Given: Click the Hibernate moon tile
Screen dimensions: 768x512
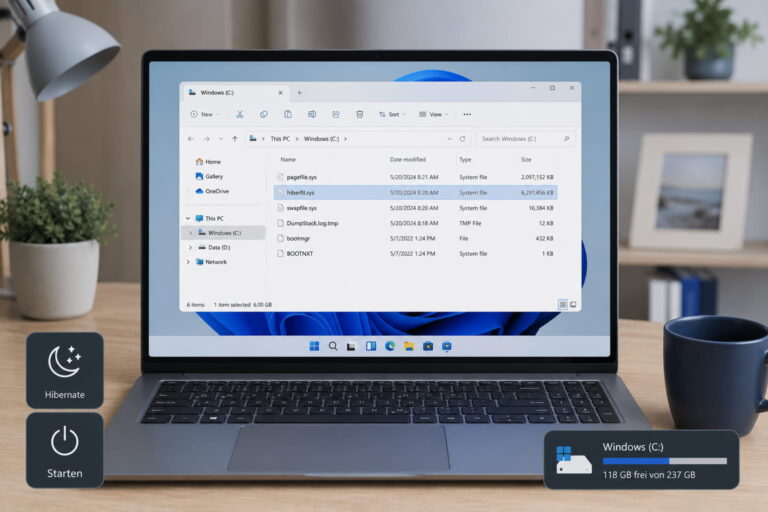Looking at the screenshot, I should (65, 370).
